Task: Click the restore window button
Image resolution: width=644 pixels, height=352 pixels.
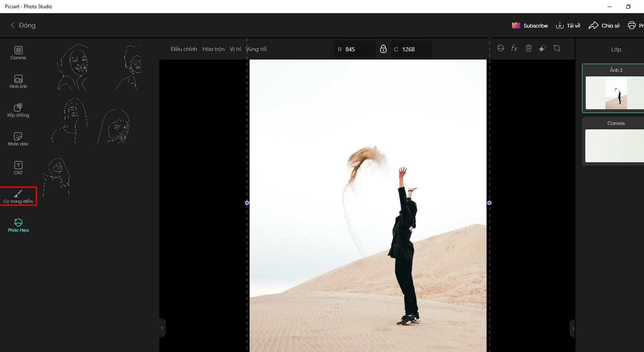Action: 628,7
